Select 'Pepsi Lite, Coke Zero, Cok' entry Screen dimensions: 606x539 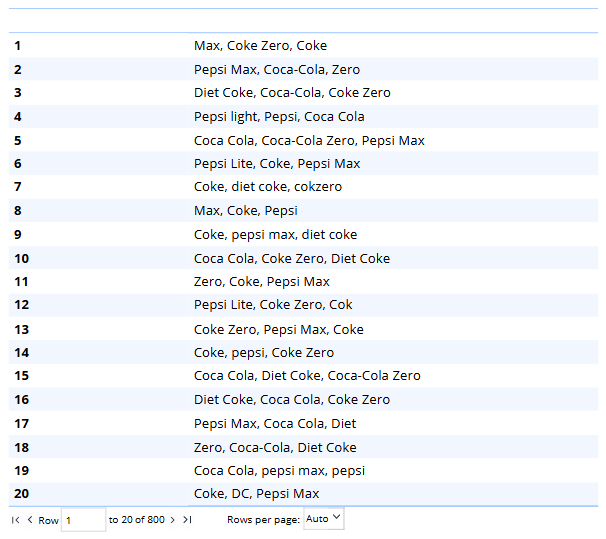click(x=273, y=305)
